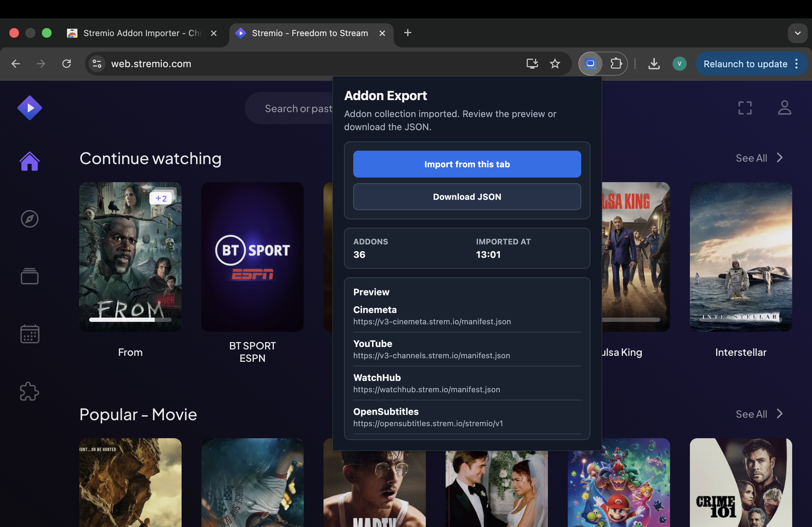Reload the page
Screen dimensions: 812x527
(67, 64)
